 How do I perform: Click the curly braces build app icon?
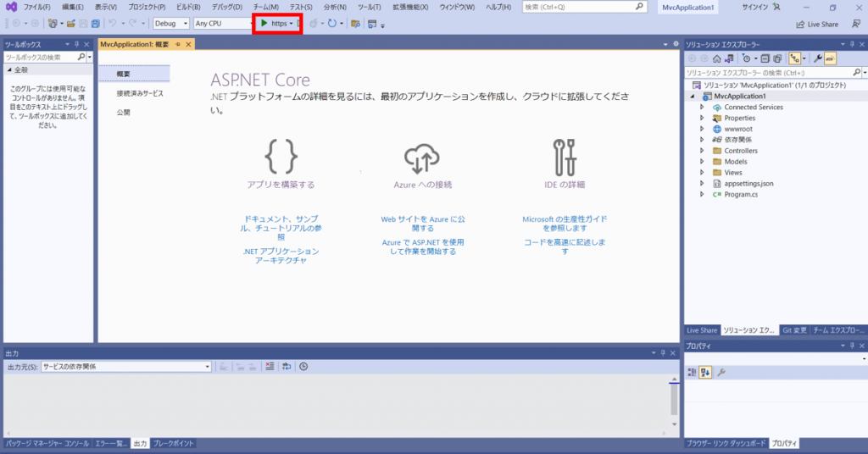click(281, 157)
